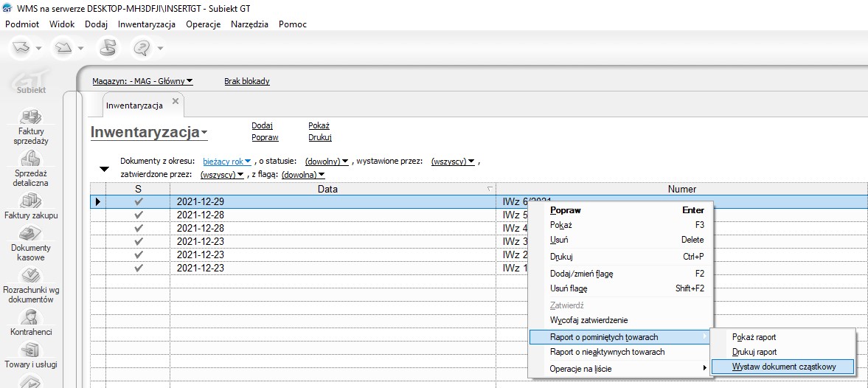
Task: Open Dokumenty kasowe sidebar icon
Action: pyautogui.click(x=31, y=243)
